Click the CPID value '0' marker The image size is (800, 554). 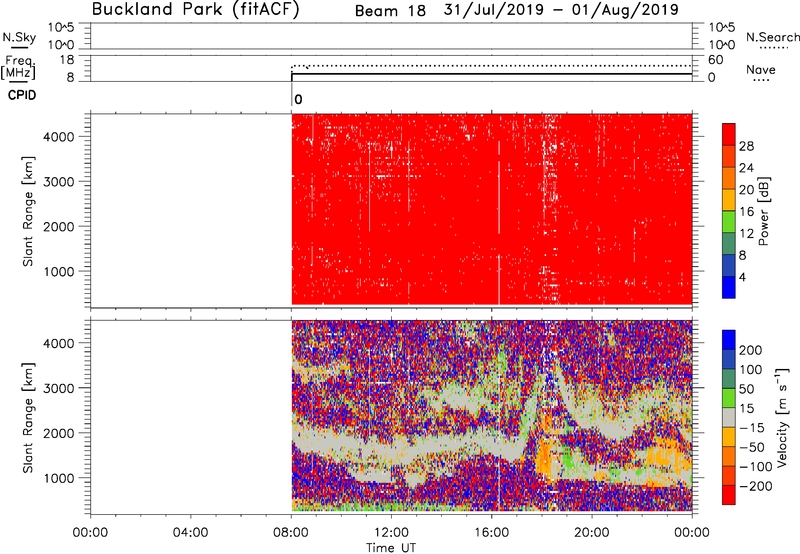298,100
